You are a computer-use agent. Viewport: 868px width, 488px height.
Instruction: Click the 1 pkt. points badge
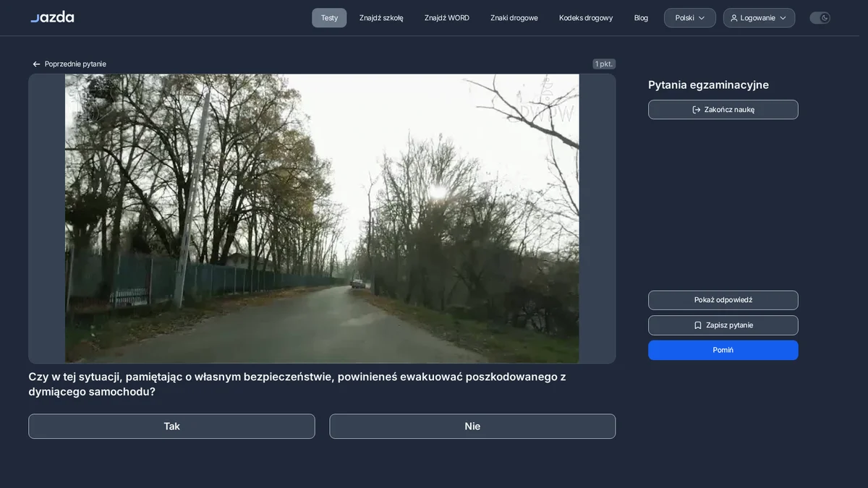click(x=604, y=64)
